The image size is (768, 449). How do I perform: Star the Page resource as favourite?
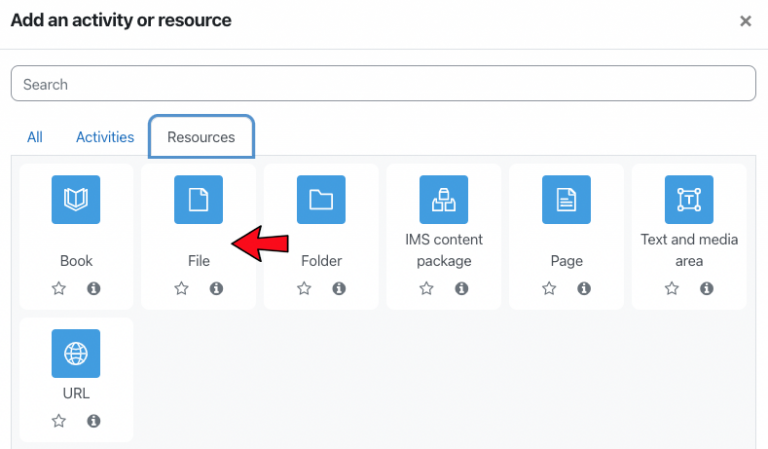coord(549,288)
